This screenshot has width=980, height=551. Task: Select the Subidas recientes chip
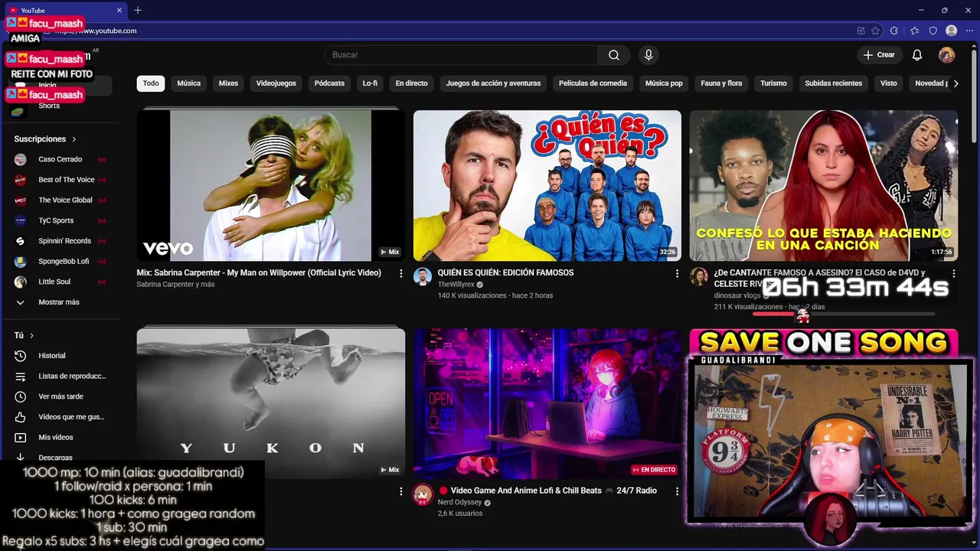point(833,83)
